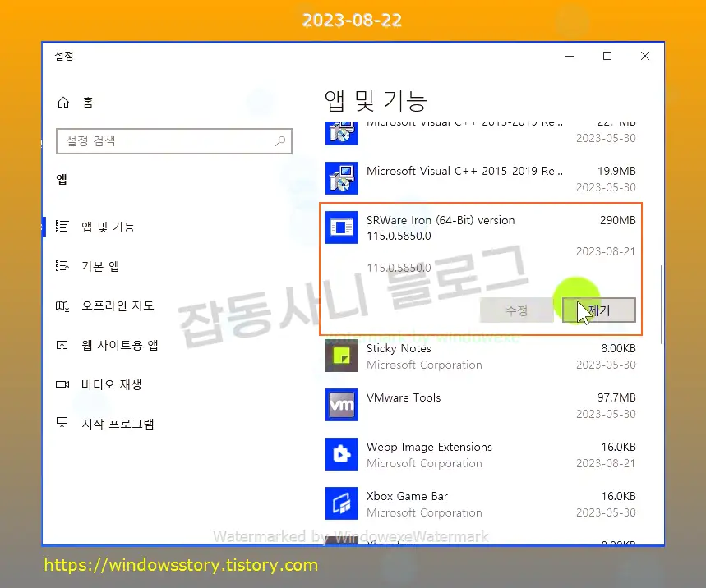706x588 pixels.
Task: Click the VMware Tools app icon
Action: click(x=342, y=405)
